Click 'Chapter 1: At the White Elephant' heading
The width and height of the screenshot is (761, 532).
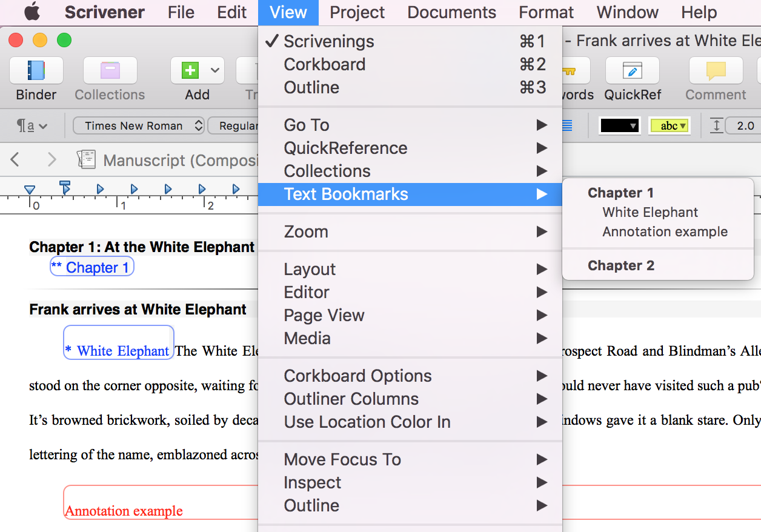tap(142, 247)
